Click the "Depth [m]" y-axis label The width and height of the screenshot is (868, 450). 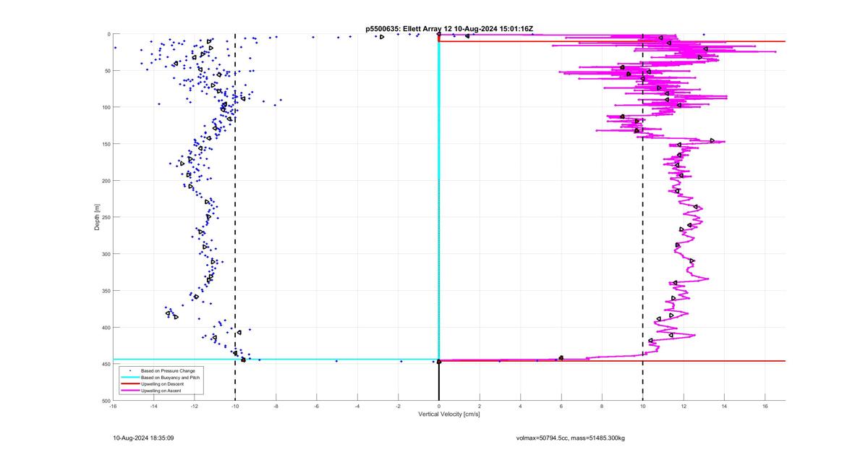pos(97,217)
